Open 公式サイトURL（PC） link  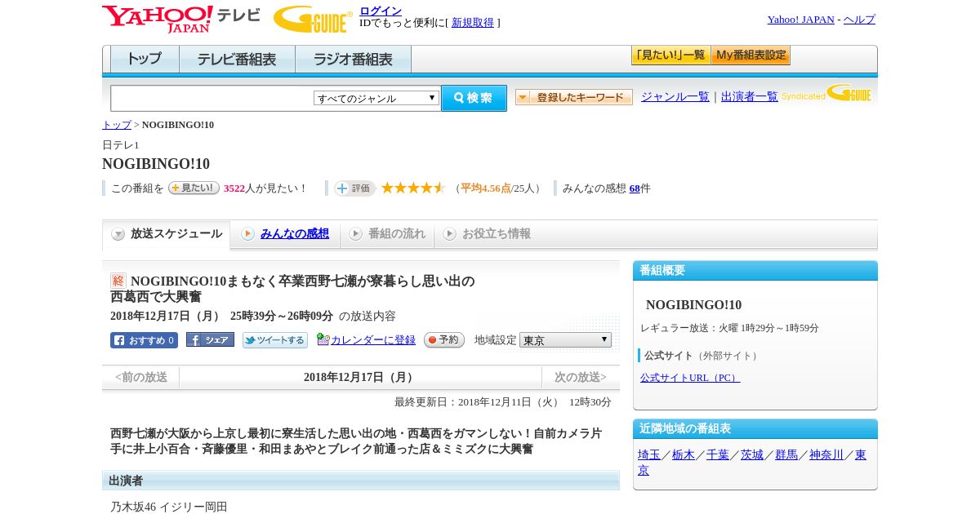click(690, 378)
